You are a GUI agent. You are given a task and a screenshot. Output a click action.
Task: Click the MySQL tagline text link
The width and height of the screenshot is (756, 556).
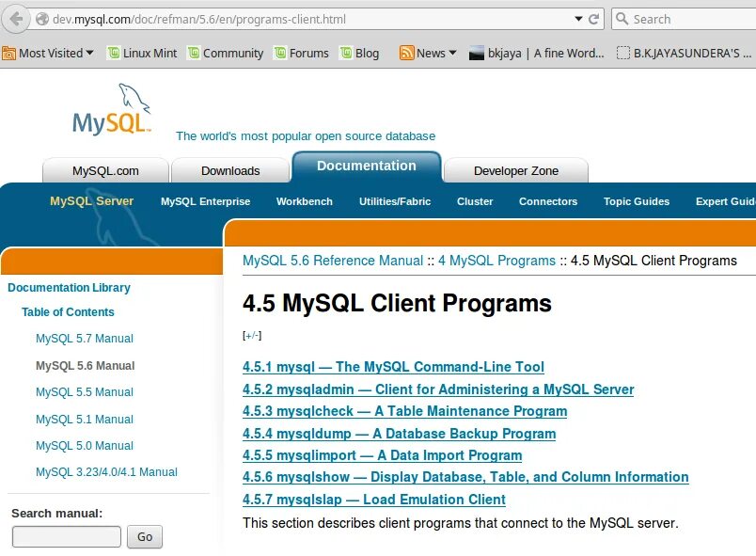pos(306,136)
